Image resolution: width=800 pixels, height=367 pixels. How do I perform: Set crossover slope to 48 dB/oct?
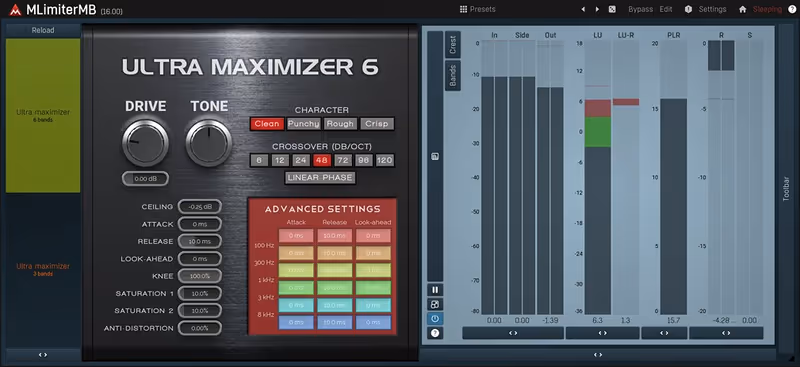(322, 160)
